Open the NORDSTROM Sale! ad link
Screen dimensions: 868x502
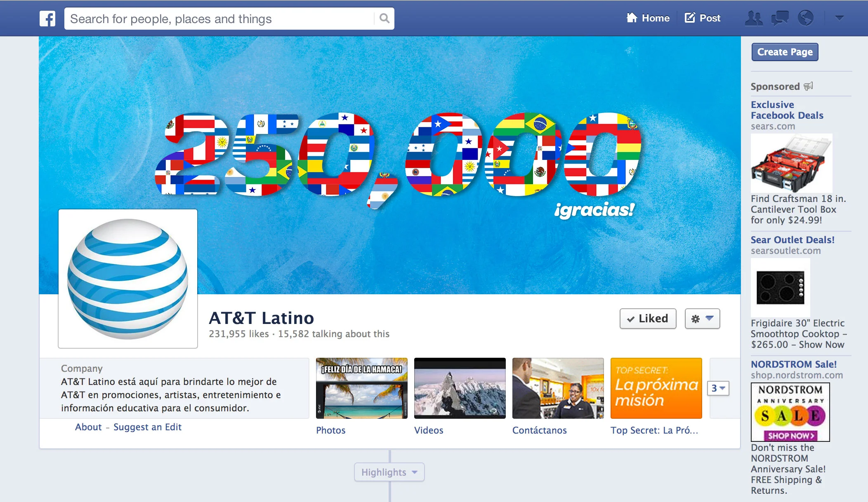click(794, 364)
